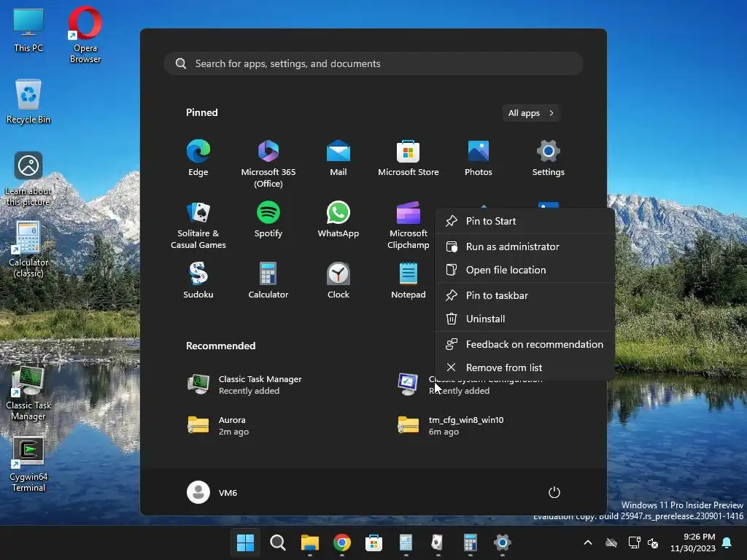Click the network tray icon

pos(634,542)
